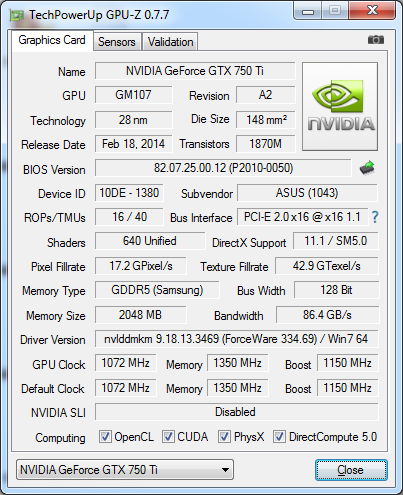Click the Bus Interface field PCI-E 2.0
The height and width of the screenshot is (495, 403).
(302, 217)
